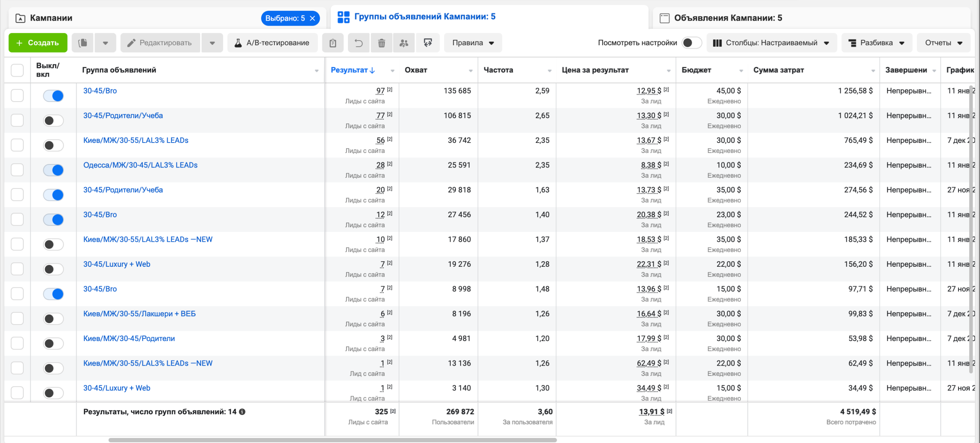This screenshot has width=980, height=443.
Task: Expand Группа объявлений column menu arrow
Action: [x=317, y=71]
